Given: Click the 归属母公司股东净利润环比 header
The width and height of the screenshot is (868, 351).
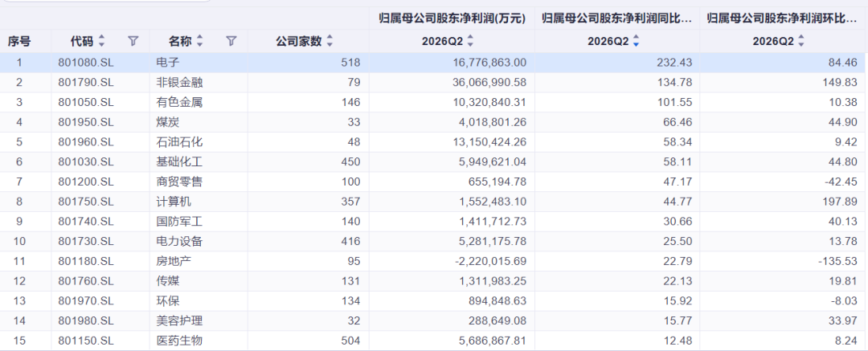Looking at the screenshot, I should tap(782, 18).
